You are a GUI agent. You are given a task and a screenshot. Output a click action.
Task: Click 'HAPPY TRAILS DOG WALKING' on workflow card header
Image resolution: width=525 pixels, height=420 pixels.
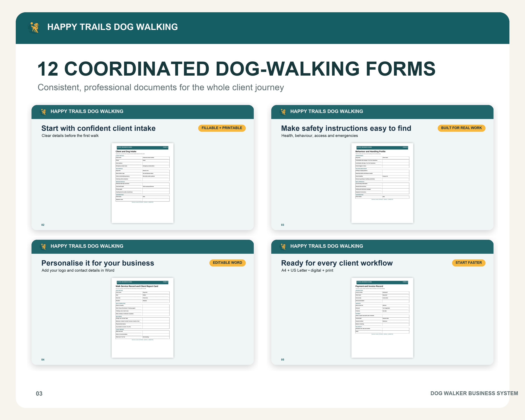(x=327, y=246)
